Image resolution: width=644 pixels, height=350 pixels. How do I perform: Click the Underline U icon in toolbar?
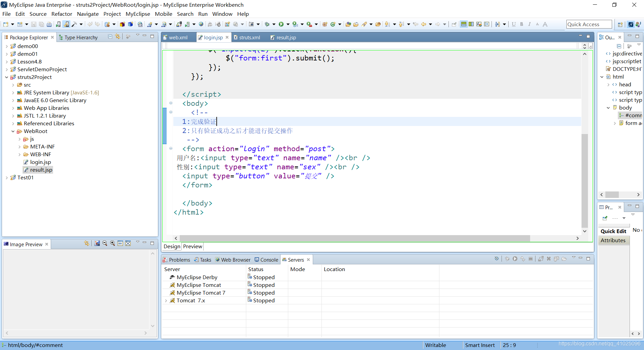coord(514,24)
